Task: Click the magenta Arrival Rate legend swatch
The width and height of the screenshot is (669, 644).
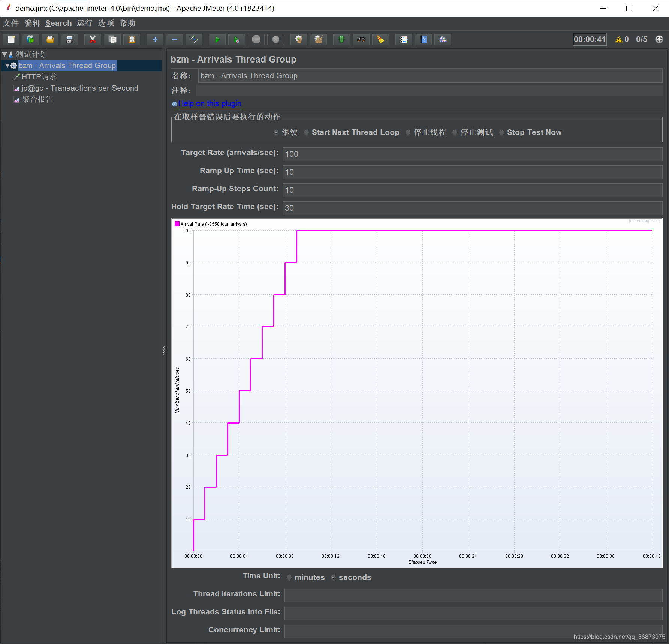Action: click(177, 224)
